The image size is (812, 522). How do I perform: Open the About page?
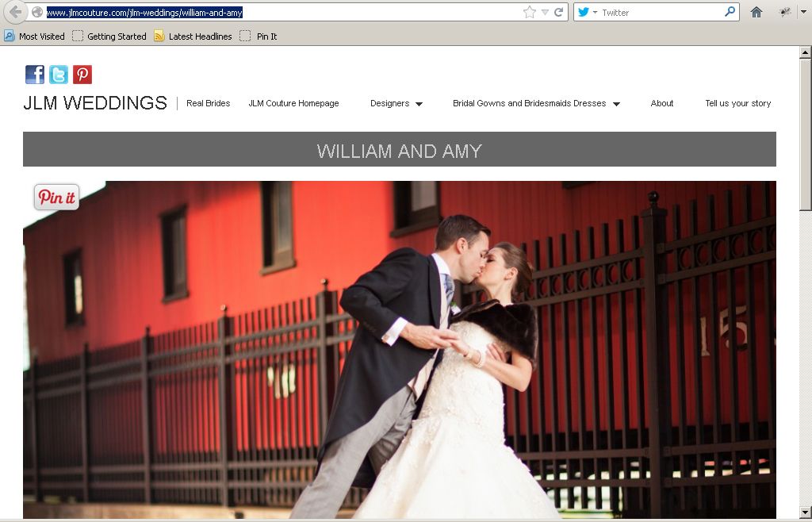662,103
